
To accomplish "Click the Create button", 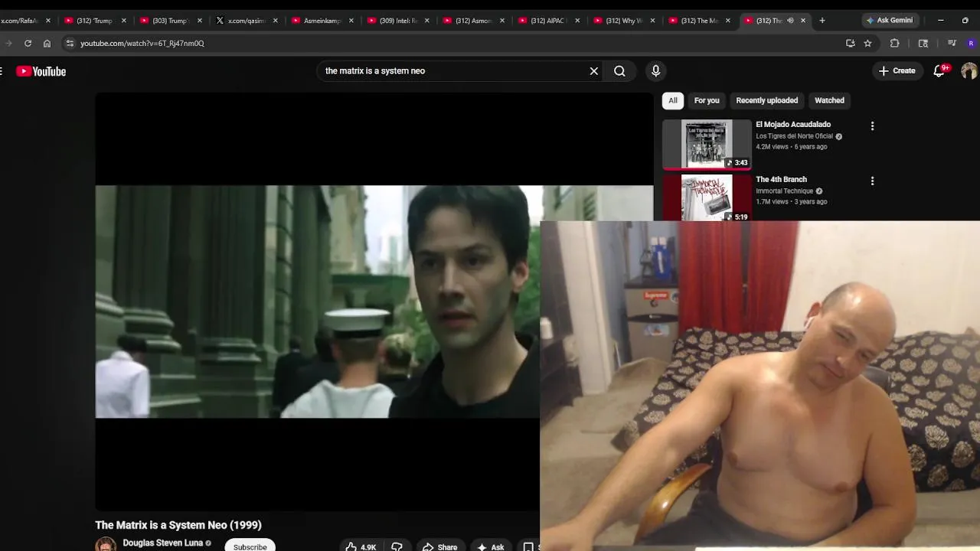I will tap(897, 71).
